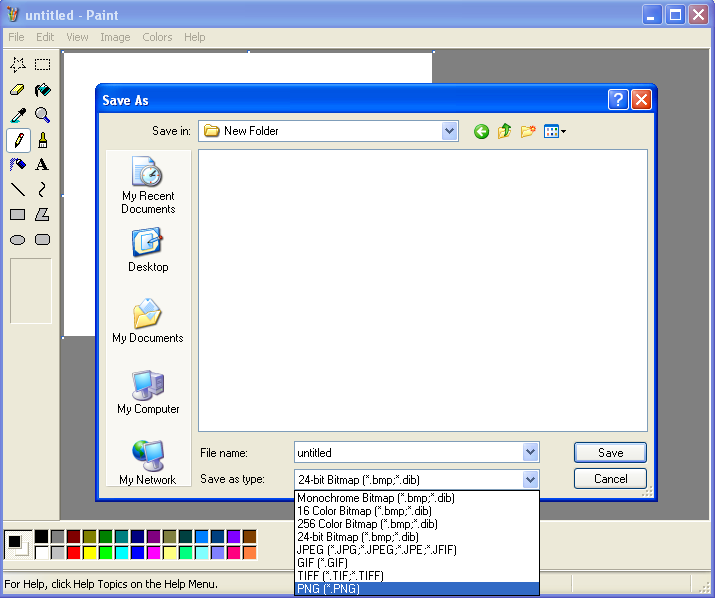Screen dimensions: 715x598
Task: Pick the red color swatch in palette
Action: (x=73, y=553)
